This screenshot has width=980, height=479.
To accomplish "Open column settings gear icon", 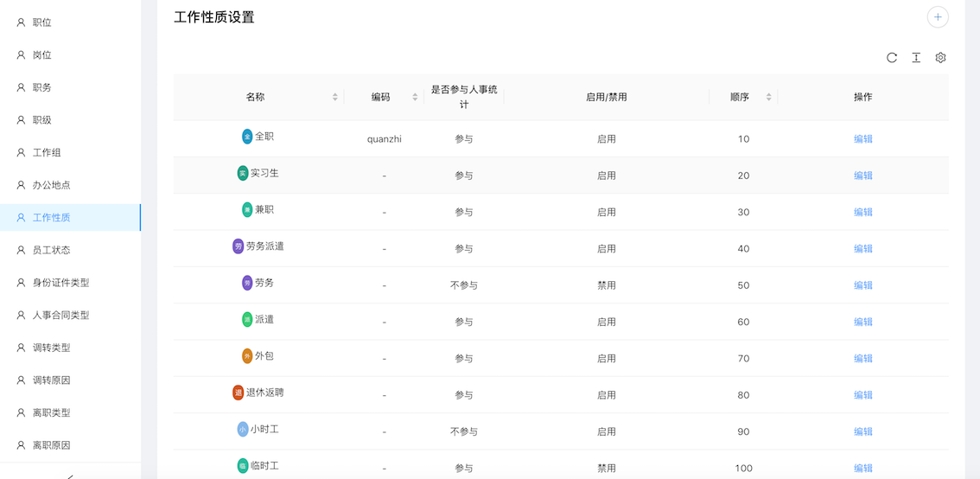I will [x=940, y=58].
